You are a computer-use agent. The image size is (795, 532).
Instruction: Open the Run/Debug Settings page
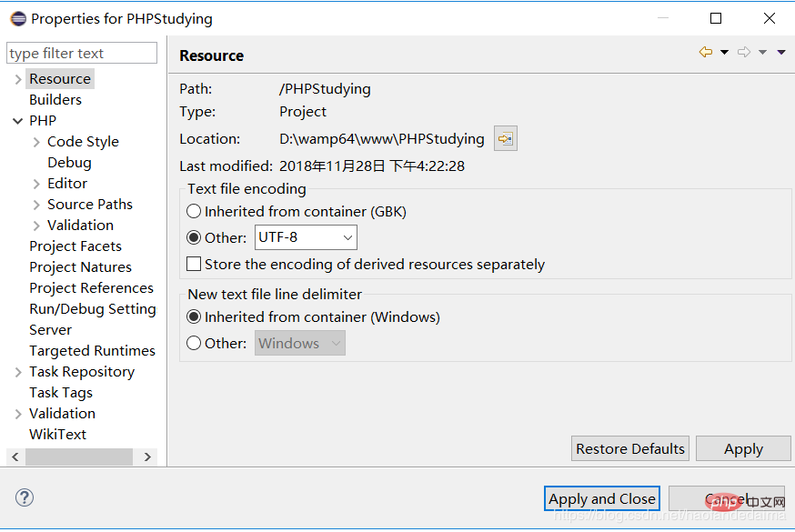[x=93, y=309]
